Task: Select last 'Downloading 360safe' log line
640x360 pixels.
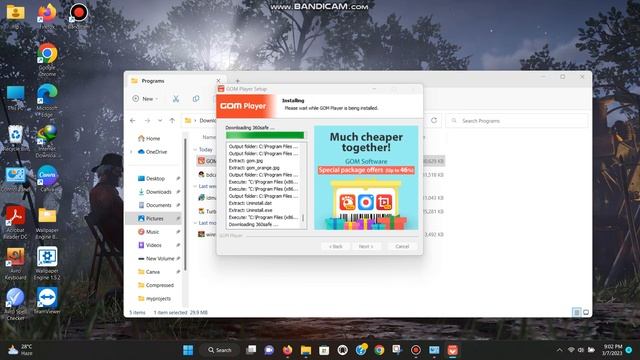Action: tap(253, 224)
